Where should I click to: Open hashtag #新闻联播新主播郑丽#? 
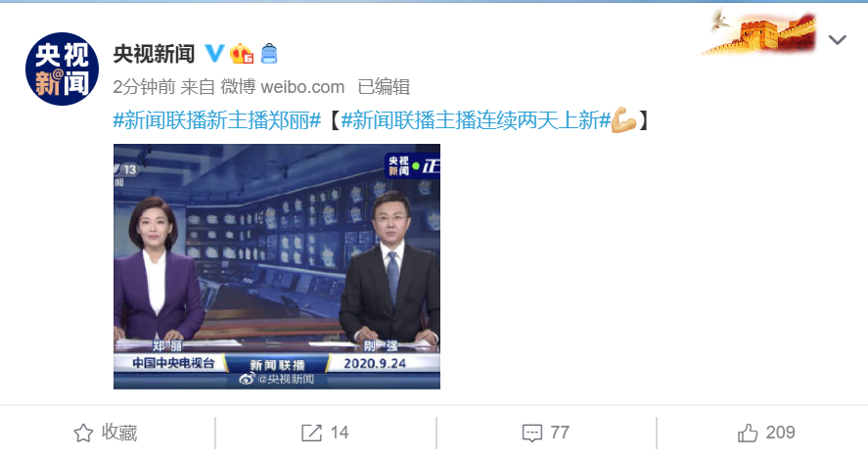[217, 120]
